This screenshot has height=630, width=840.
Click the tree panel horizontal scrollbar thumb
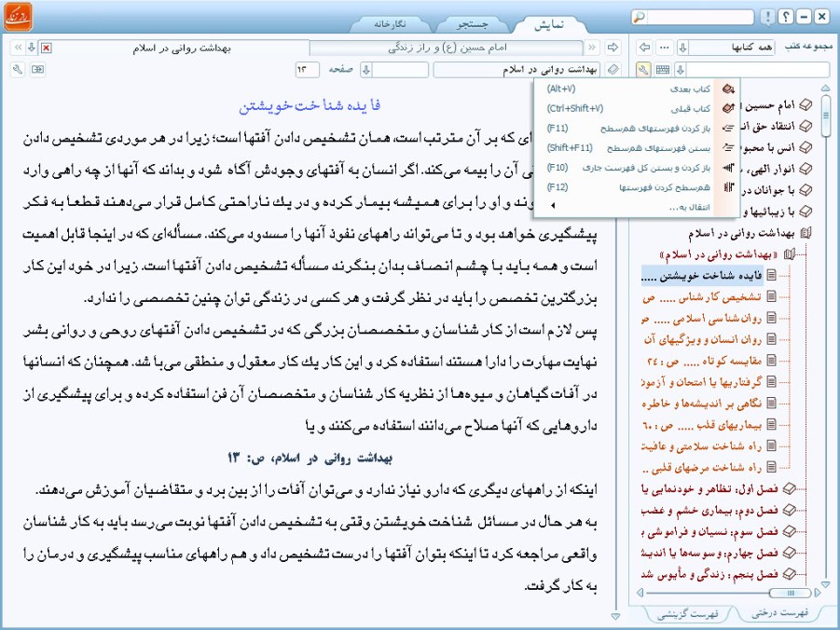[791, 593]
